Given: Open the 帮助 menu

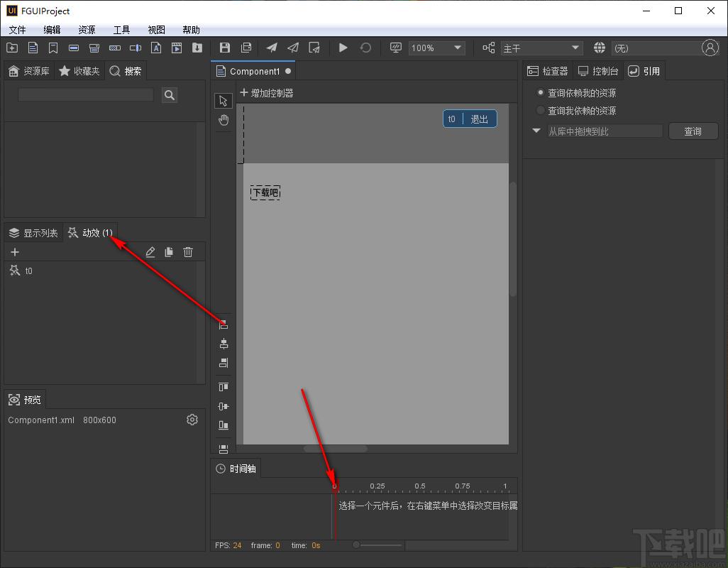Looking at the screenshot, I should pos(192,30).
